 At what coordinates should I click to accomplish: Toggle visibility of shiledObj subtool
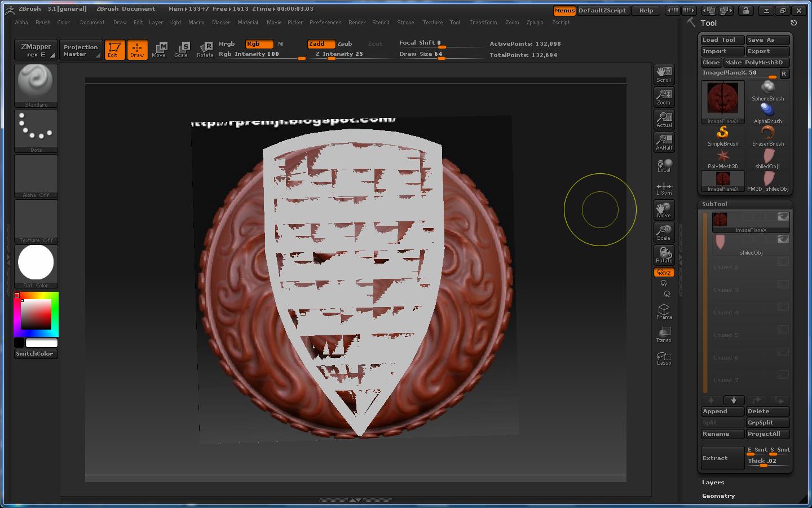783,239
